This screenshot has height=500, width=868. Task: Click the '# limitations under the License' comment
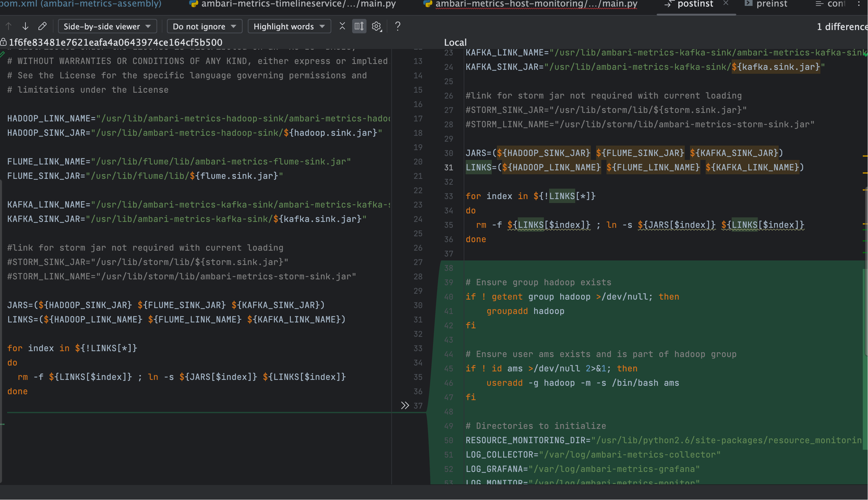click(x=88, y=90)
